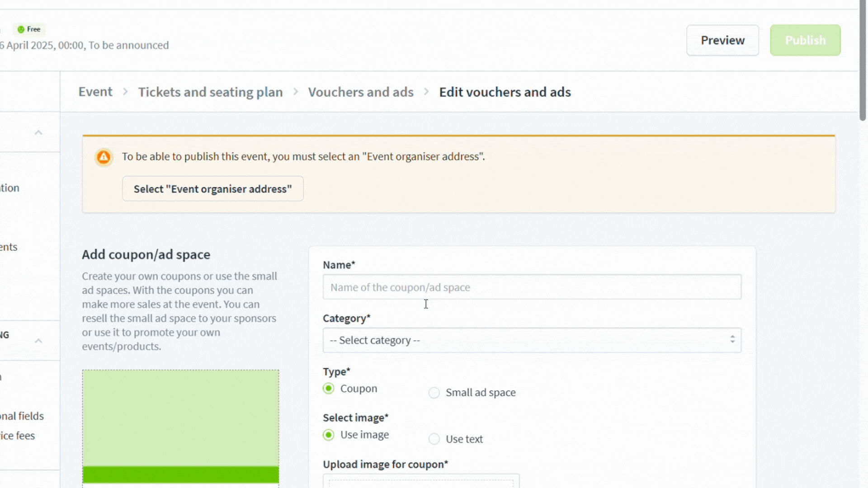Select the Coupon type radio button
868x488 pixels.
pos(329,389)
